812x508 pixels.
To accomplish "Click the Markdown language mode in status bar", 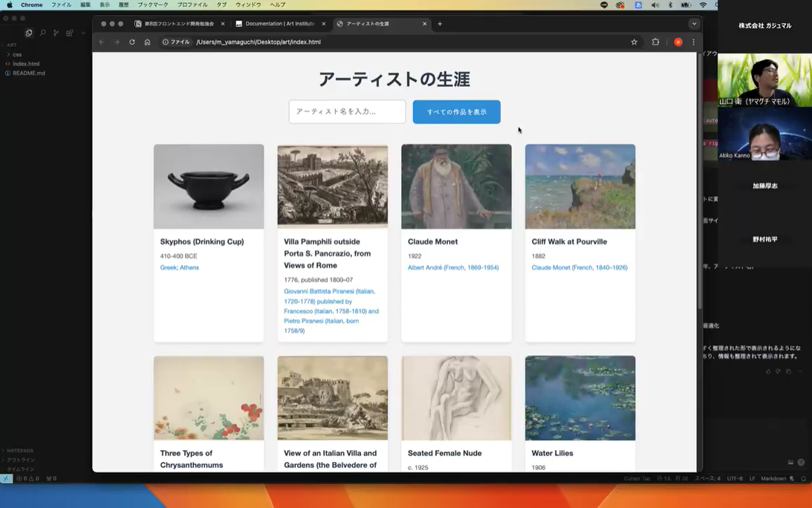I will (773, 478).
